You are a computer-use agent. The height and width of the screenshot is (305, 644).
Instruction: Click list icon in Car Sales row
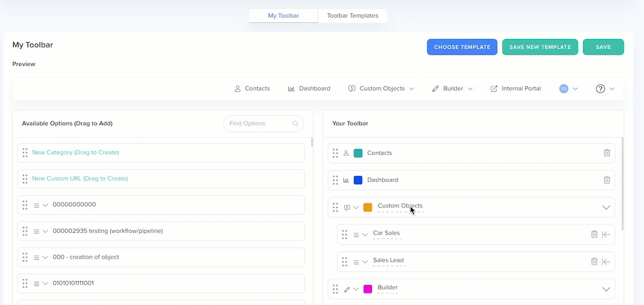pyautogui.click(x=356, y=235)
